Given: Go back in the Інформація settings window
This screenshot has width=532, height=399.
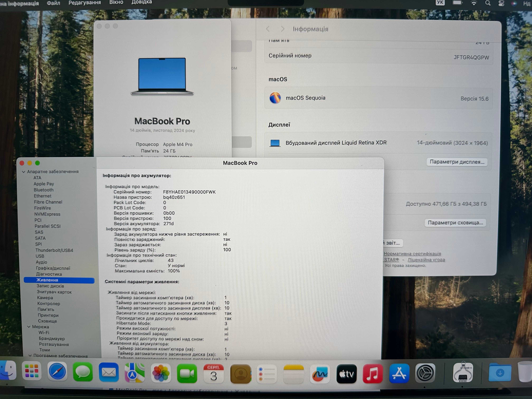Looking at the screenshot, I should coord(268,29).
